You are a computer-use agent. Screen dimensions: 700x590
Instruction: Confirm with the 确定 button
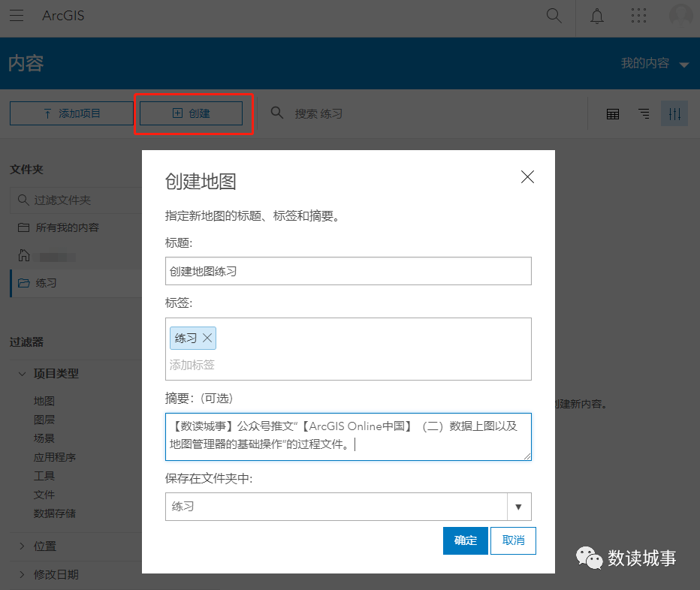[465, 540]
